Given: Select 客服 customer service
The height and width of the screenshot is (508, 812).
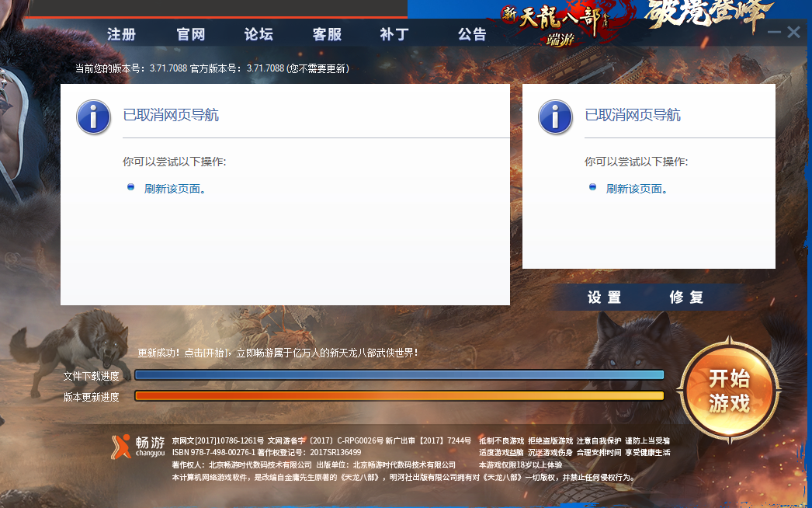Looking at the screenshot, I should [327, 34].
